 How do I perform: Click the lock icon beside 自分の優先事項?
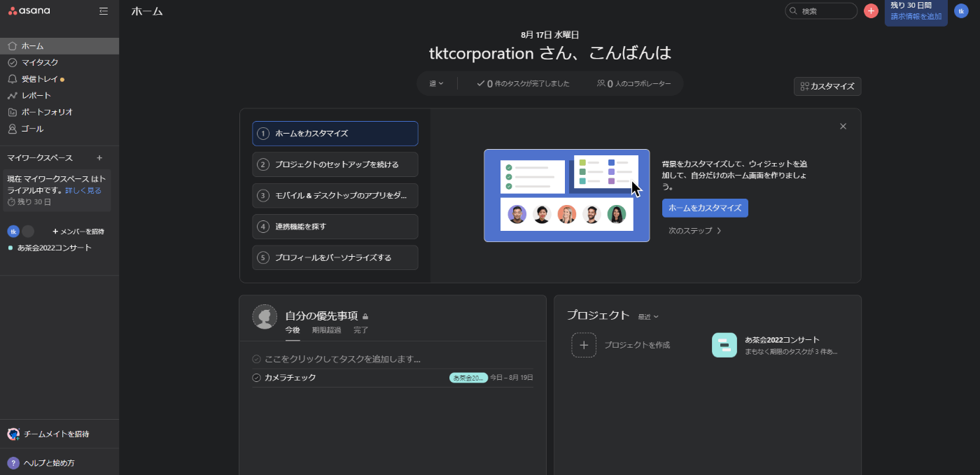point(365,316)
